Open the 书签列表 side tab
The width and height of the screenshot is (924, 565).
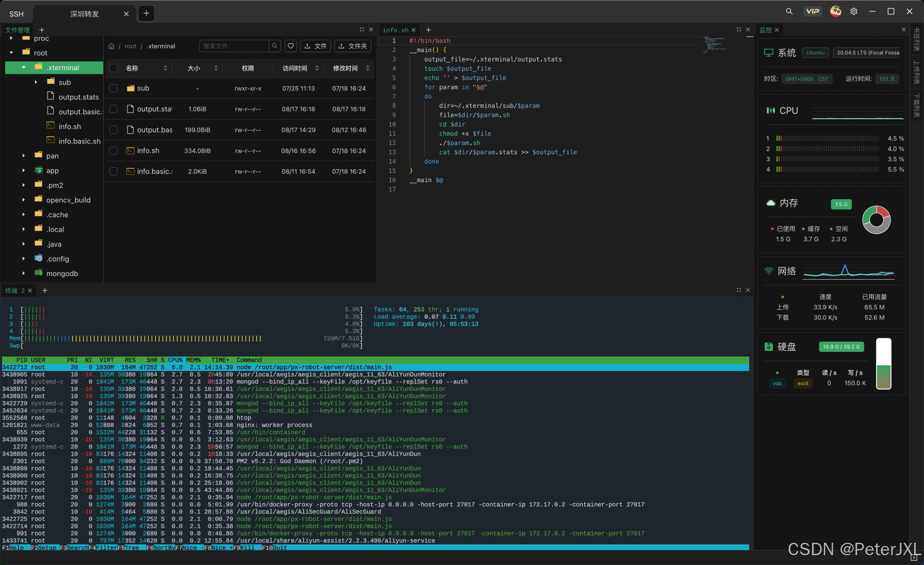(x=916, y=40)
